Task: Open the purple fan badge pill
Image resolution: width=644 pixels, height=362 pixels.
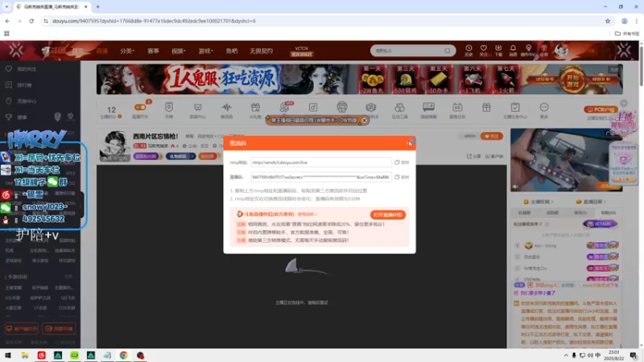Action: [x=147, y=156]
